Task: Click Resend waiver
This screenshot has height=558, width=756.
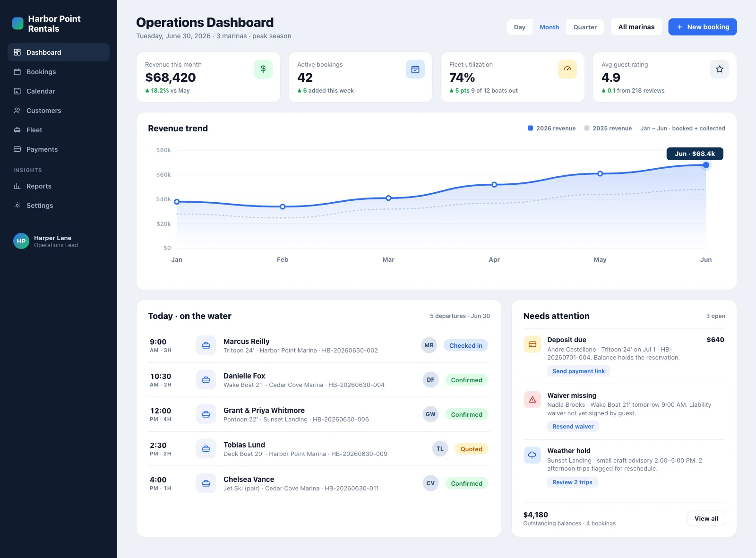Action: [573, 427]
